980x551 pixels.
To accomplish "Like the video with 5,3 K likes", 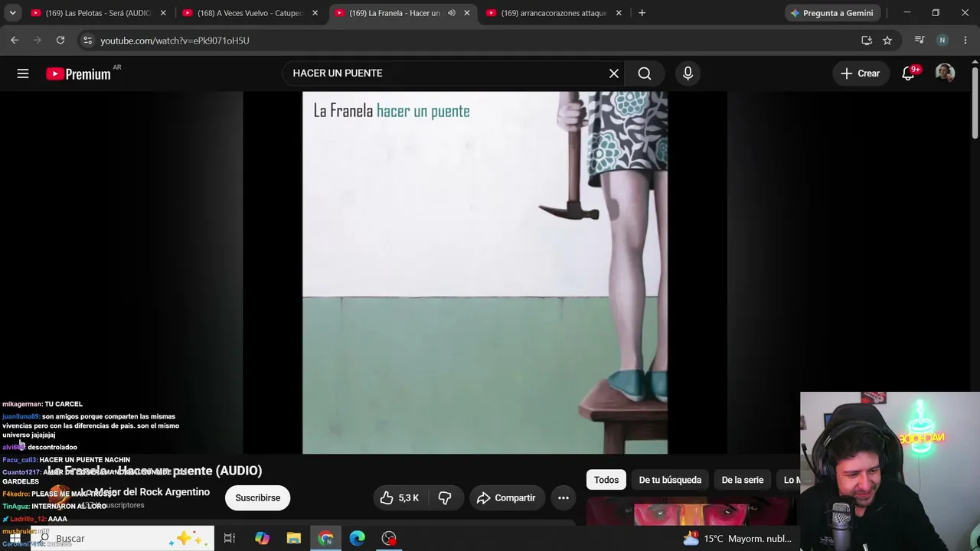I will point(400,498).
